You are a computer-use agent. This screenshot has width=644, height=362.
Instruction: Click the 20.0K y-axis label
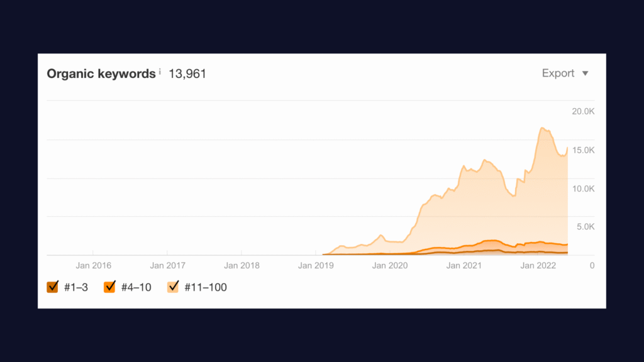[x=583, y=111]
